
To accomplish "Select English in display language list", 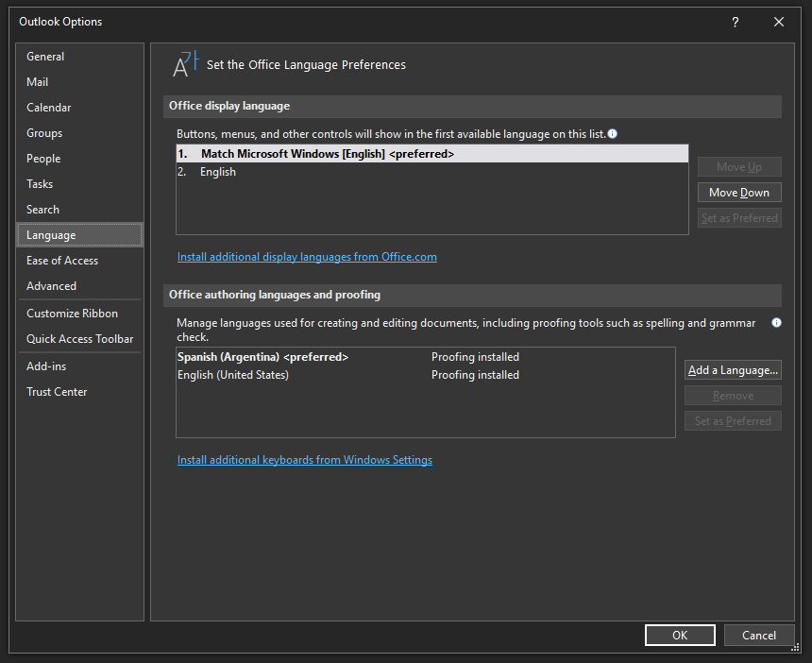I will (x=432, y=172).
